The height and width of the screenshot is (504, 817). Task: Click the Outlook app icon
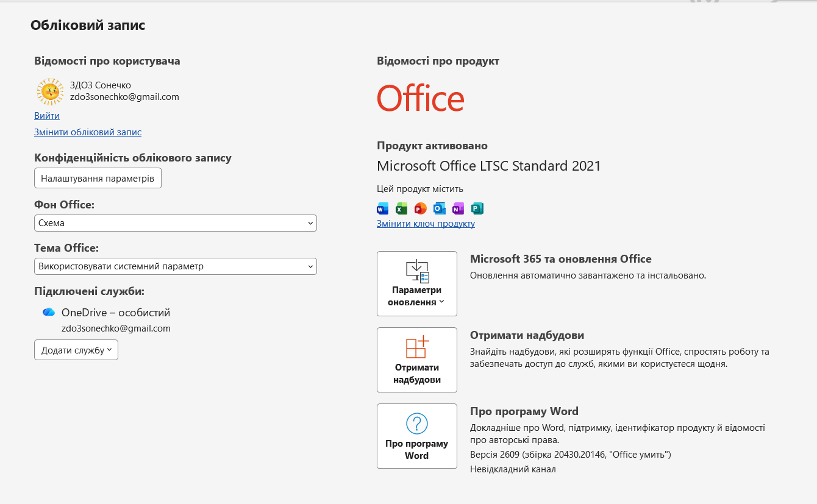click(439, 208)
